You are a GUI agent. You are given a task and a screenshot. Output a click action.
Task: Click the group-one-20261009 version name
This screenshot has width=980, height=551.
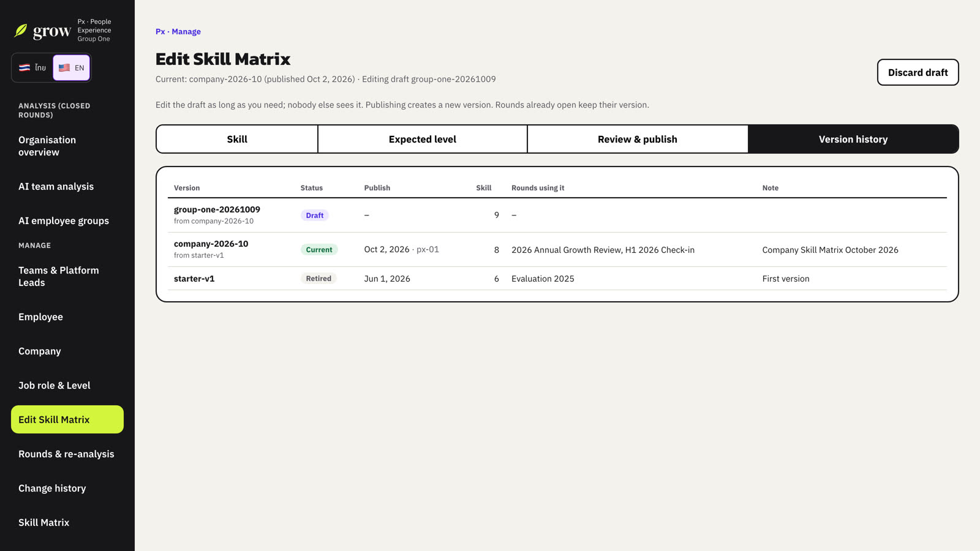(x=217, y=209)
